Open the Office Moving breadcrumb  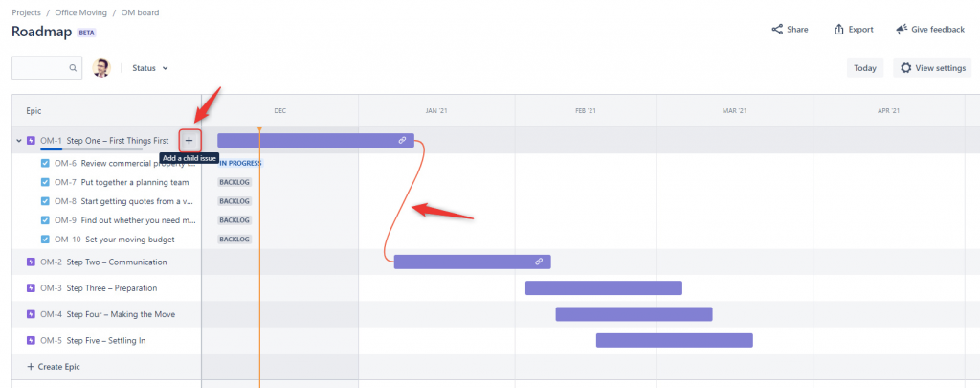[80, 12]
